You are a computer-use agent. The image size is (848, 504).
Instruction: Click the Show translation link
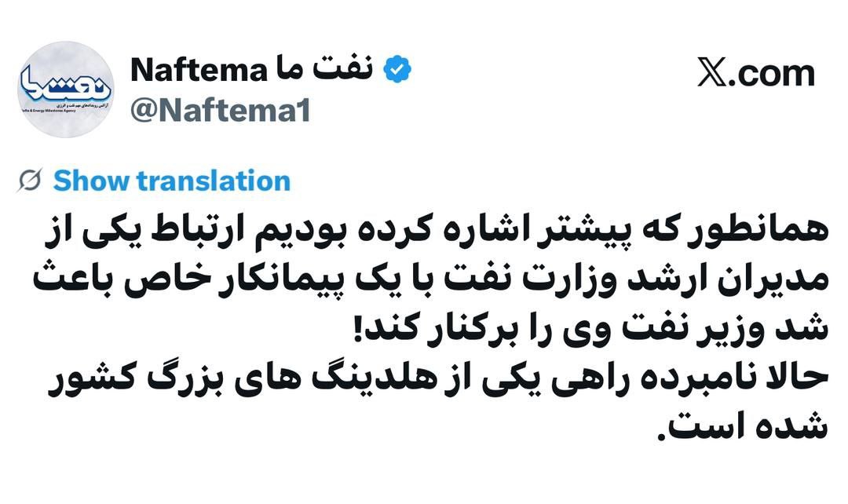pos(171,181)
